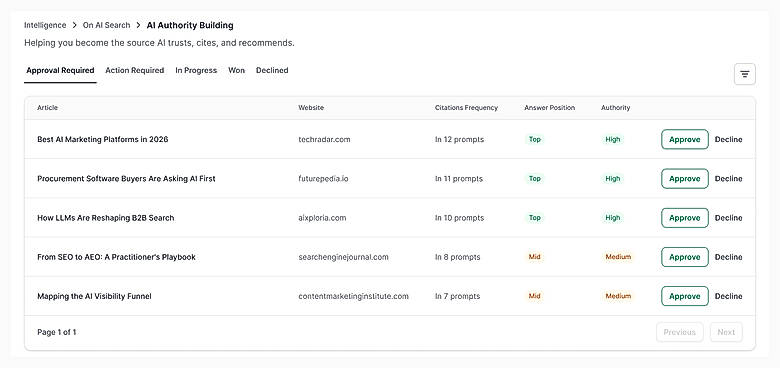Decline From SEO to AEO playbook article
The width and height of the screenshot is (780, 368).
pos(728,257)
